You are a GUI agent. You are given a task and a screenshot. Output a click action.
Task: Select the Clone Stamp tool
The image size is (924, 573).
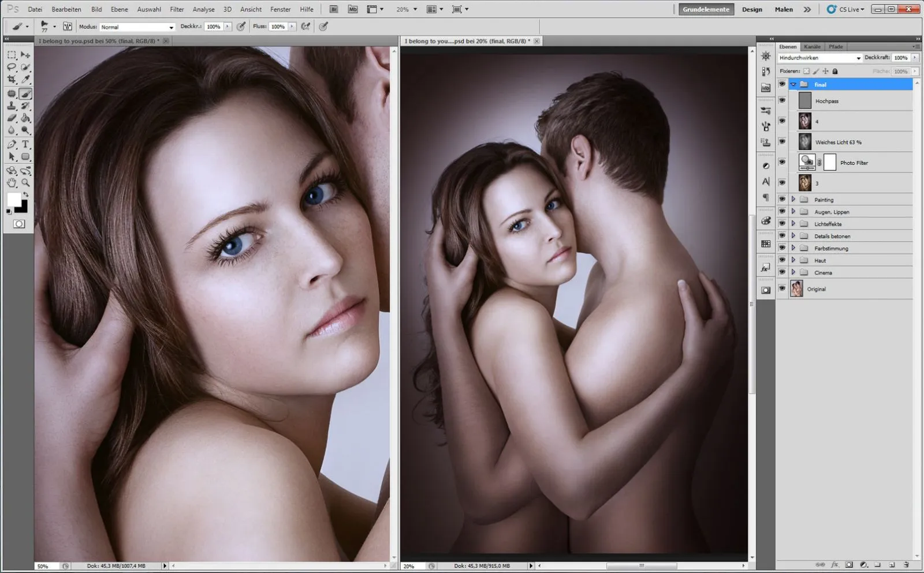pyautogui.click(x=12, y=106)
